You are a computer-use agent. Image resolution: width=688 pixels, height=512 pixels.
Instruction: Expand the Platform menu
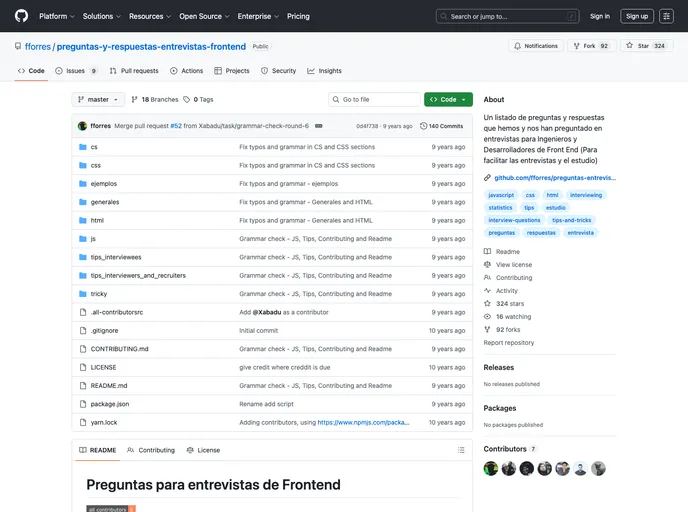point(56,16)
